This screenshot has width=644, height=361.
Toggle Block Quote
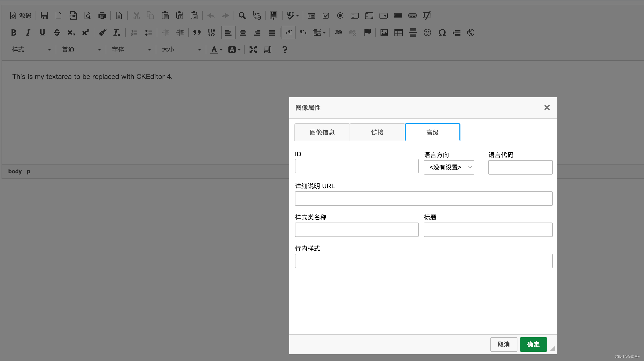click(197, 32)
